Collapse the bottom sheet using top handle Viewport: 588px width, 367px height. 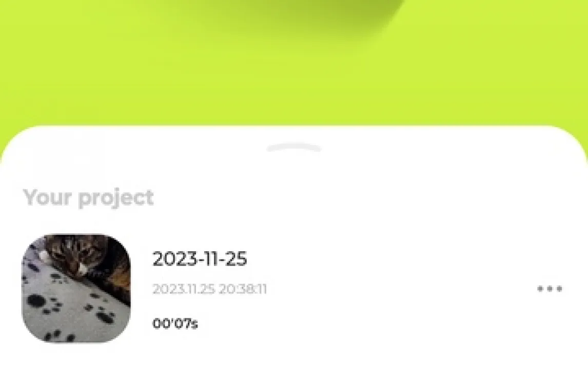click(293, 148)
